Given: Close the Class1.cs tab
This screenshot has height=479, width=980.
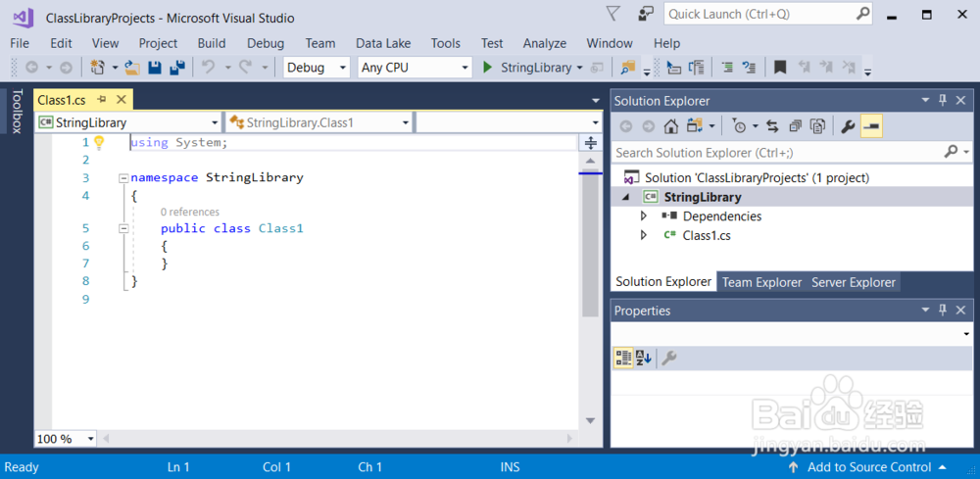Looking at the screenshot, I should pyautogui.click(x=122, y=99).
